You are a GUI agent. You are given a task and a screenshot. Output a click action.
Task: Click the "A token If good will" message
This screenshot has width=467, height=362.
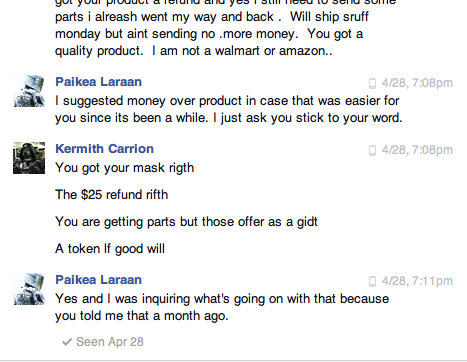[x=110, y=249]
